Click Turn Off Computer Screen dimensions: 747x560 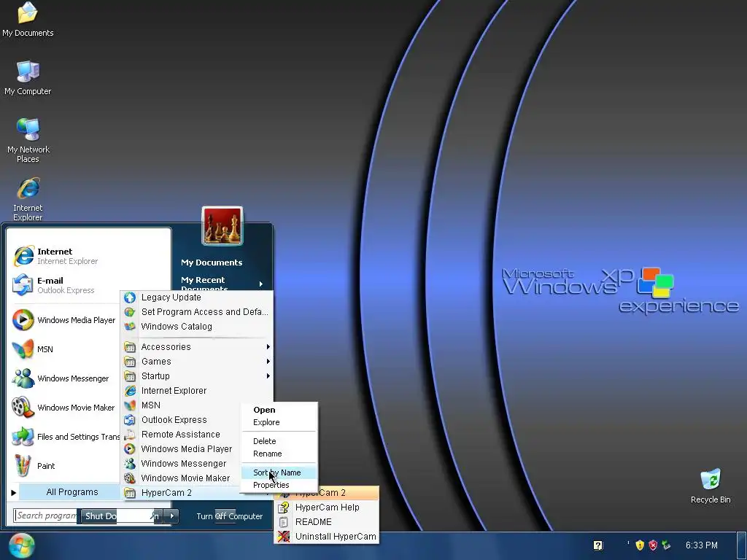point(229,516)
